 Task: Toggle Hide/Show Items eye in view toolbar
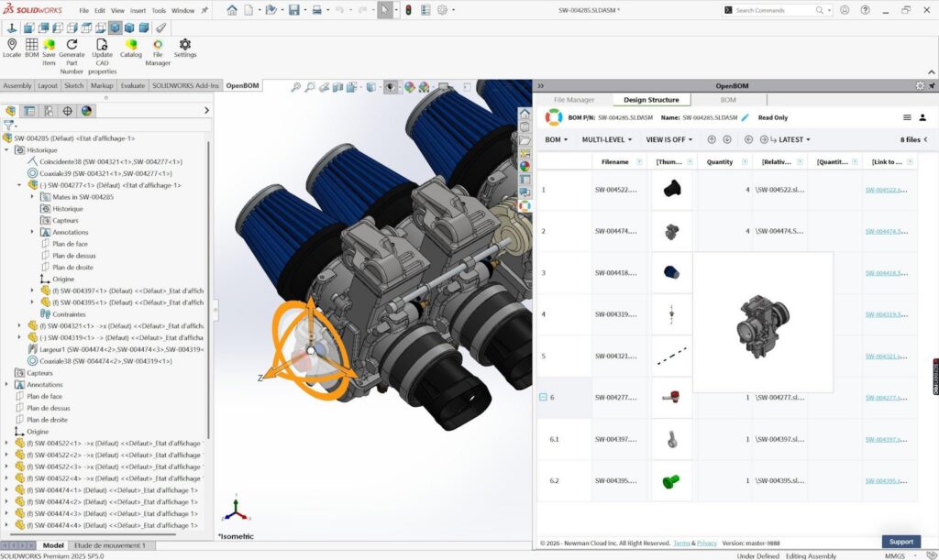[391, 87]
